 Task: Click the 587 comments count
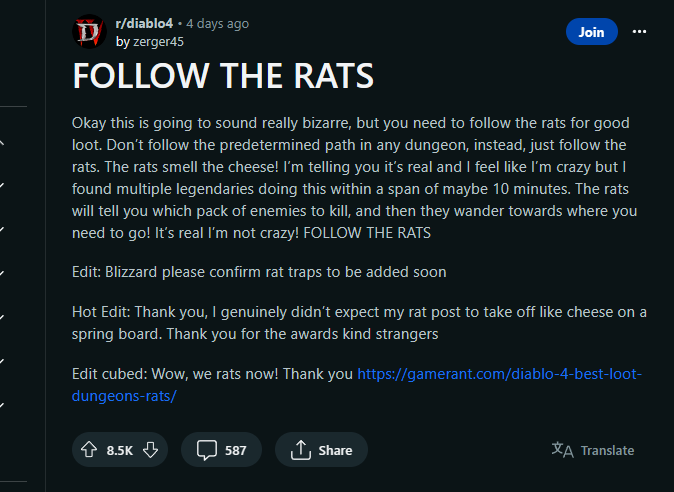tap(235, 450)
